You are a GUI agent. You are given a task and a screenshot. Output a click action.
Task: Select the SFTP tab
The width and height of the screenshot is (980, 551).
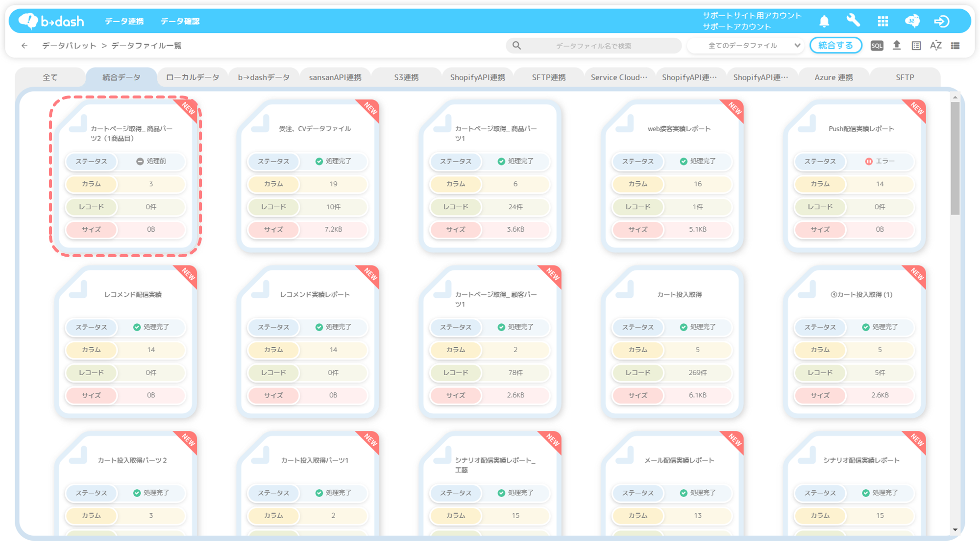coord(905,77)
